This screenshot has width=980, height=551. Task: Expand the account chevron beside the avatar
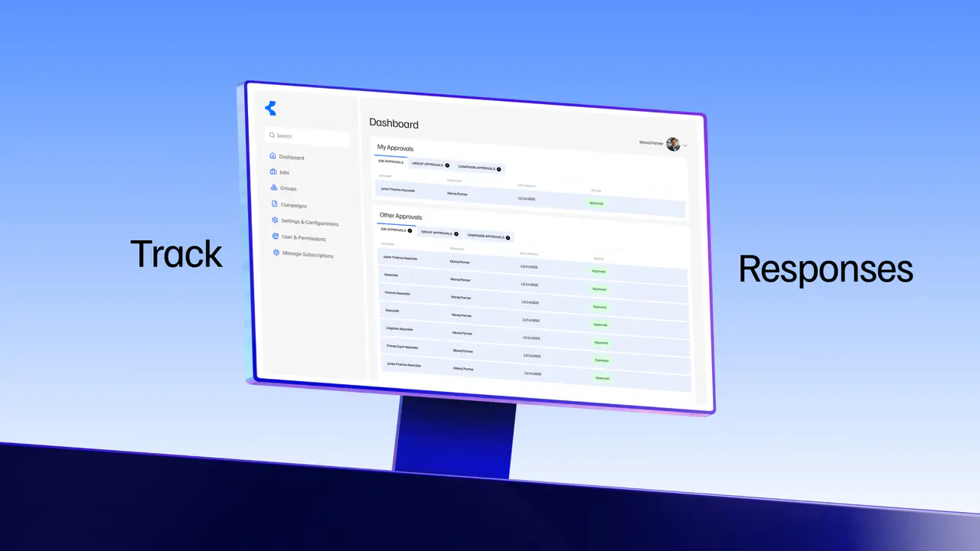(x=685, y=145)
